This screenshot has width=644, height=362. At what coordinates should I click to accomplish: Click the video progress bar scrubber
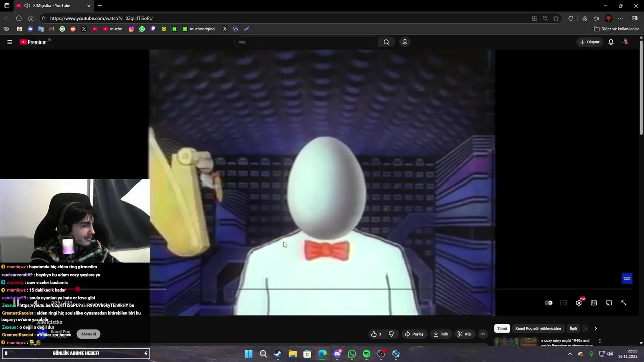pyautogui.click(x=77, y=289)
